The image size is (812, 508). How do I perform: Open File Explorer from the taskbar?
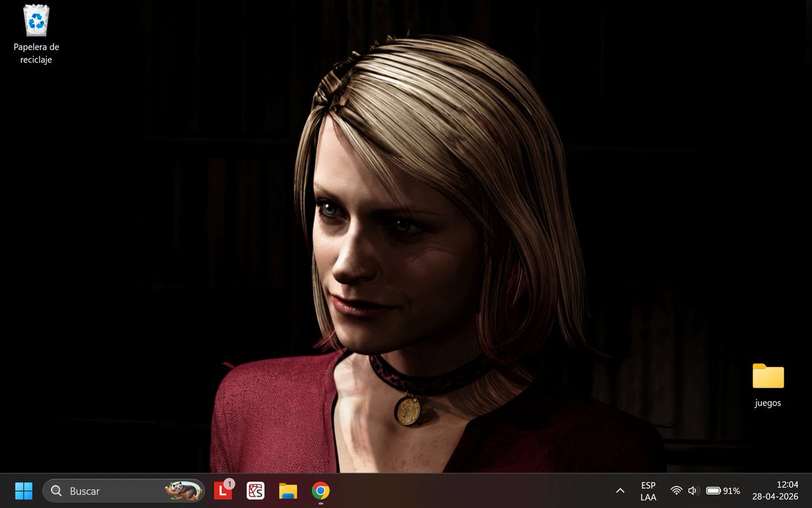click(288, 491)
